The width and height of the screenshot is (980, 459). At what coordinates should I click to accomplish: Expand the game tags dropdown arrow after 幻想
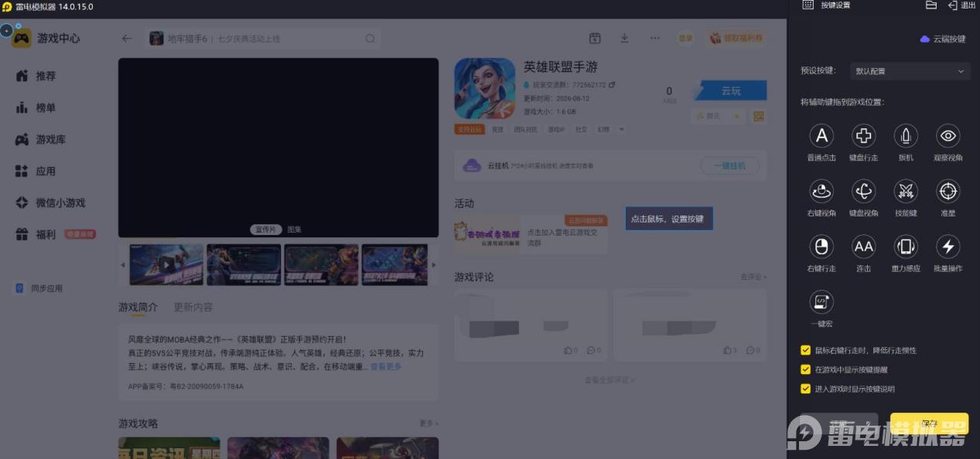[x=621, y=130]
